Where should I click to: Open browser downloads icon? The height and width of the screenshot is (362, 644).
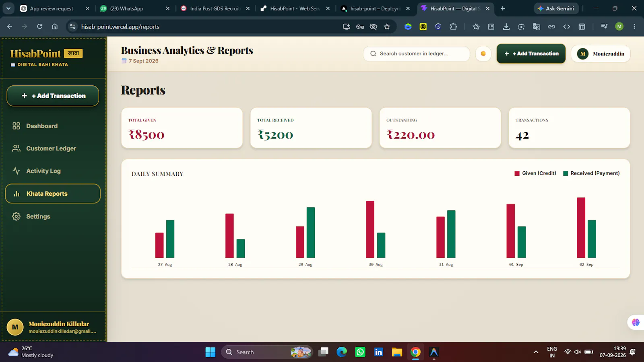[506, 27]
